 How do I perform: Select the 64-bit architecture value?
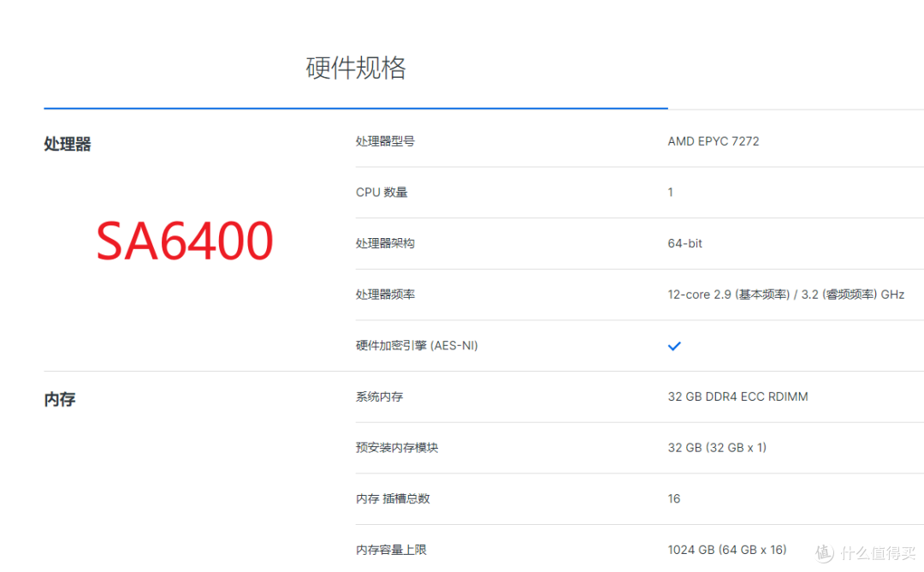pos(684,243)
